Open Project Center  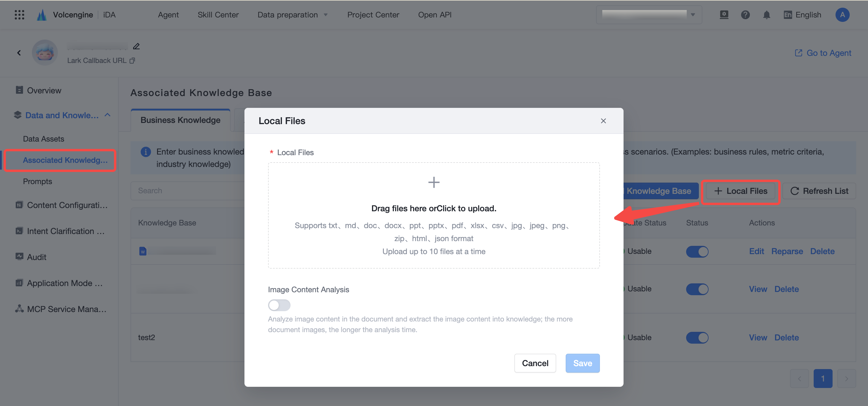point(373,15)
